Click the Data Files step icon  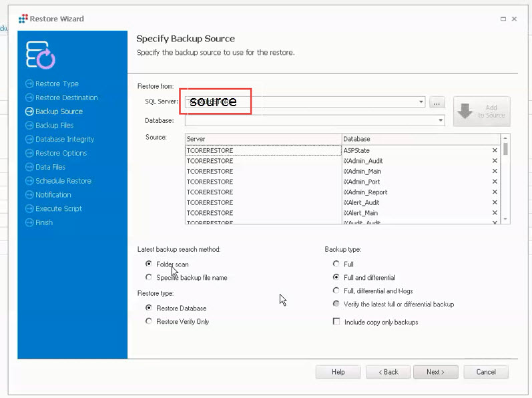(29, 167)
